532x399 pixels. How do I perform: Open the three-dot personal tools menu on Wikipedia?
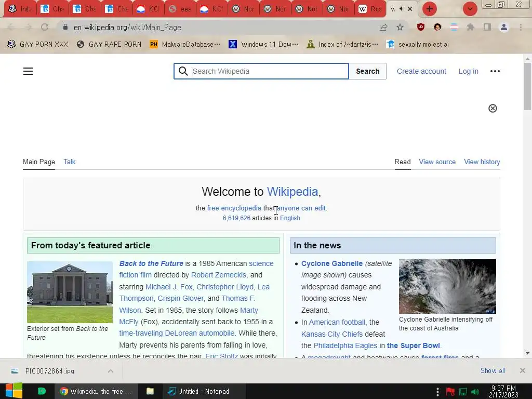[495, 71]
